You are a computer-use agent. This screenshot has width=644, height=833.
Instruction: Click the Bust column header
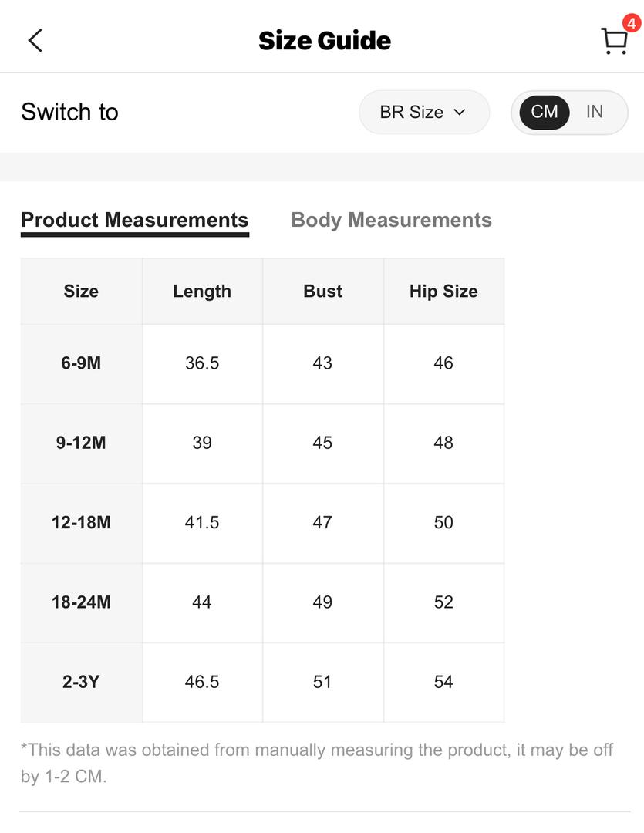(322, 291)
